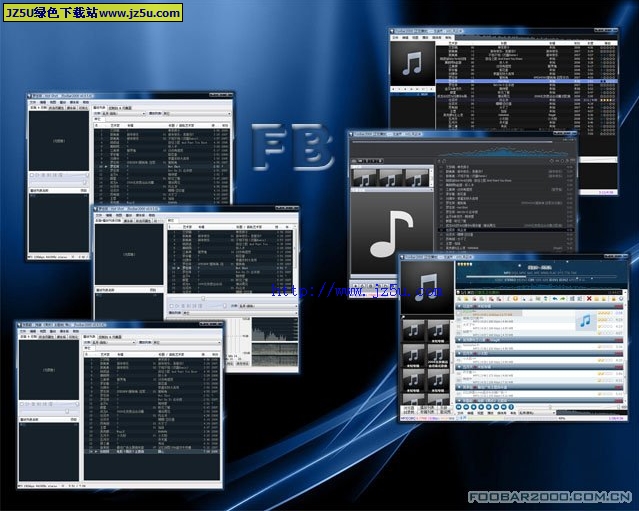Click the blue music note cover in bottom-right playlist
The height and width of the screenshot is (511, 639).
(x=585, y=321)
